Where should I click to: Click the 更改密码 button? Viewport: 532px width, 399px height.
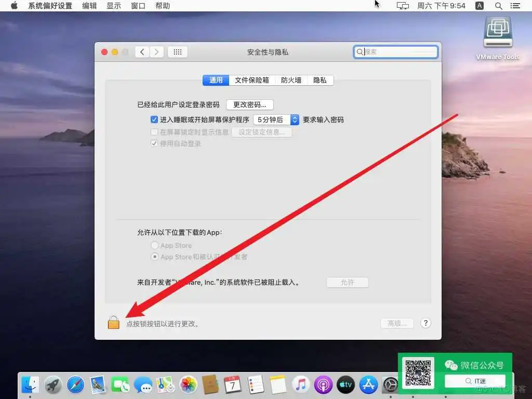pos(250,104)
